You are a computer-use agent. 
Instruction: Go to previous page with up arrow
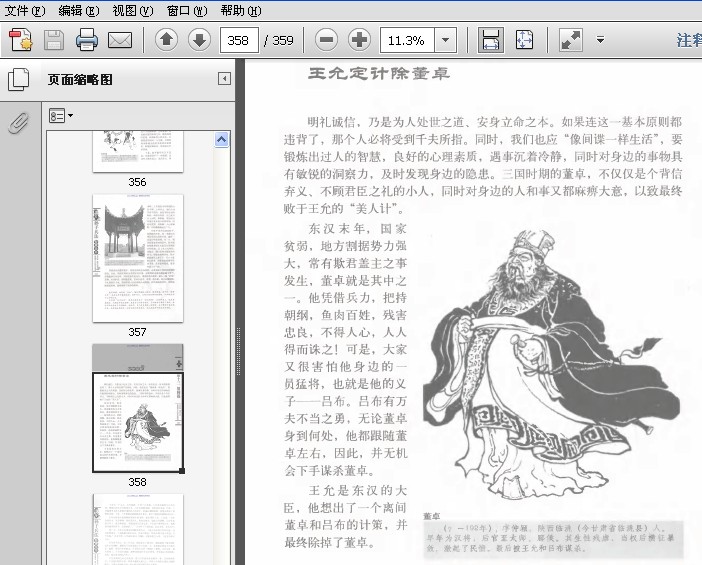(x=167, y=40)
